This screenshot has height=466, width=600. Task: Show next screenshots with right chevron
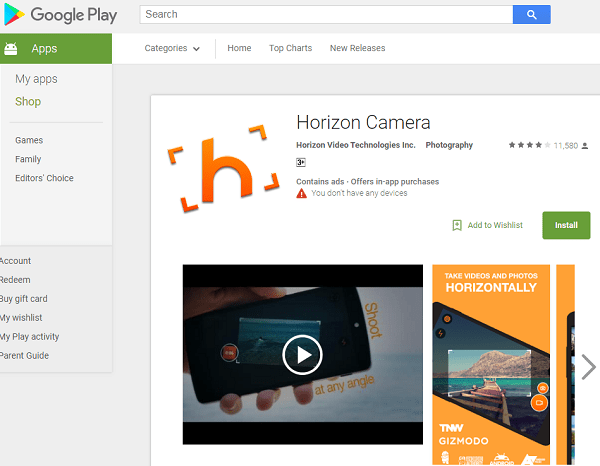588,367
